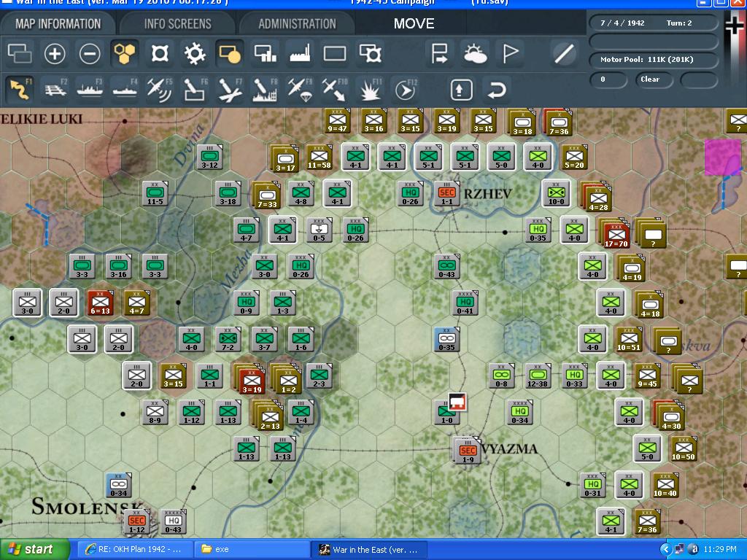Undo move with curved arrow icon
Image resolution: width=747 pixels, height=560 pixels.
point(496,89)
